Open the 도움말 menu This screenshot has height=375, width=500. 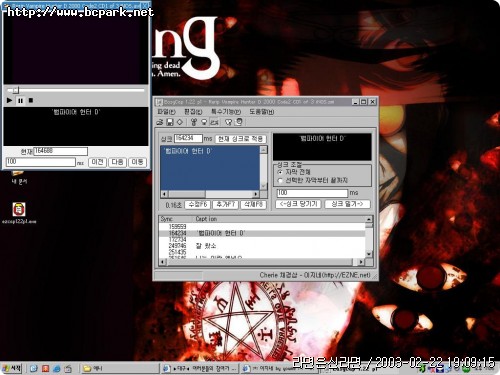[x=262, y=112]
